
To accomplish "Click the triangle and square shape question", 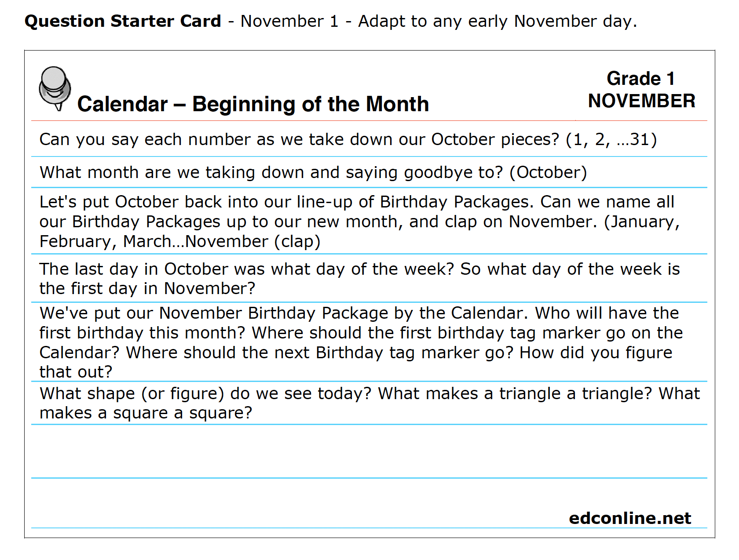I will 369,403.
